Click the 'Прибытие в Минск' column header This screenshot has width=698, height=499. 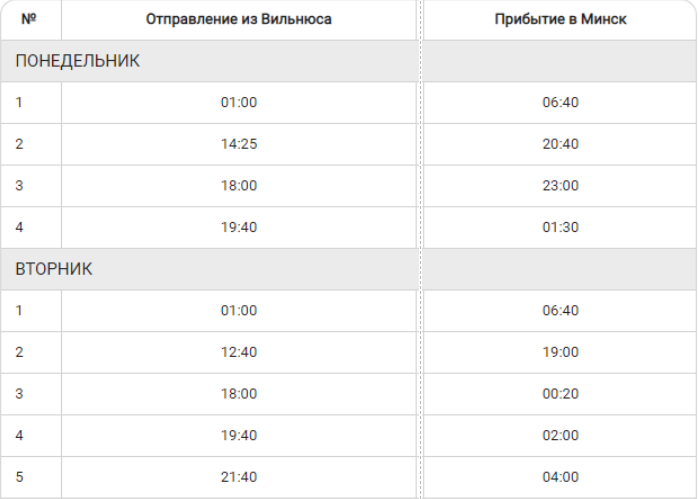pyautogui.click(x=560, y=20)
